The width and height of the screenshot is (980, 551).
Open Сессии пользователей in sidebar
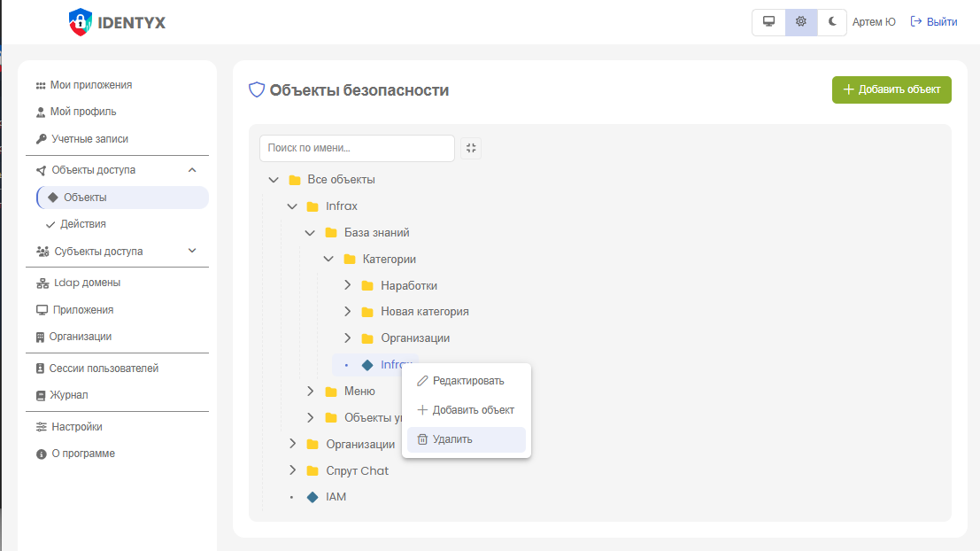point(104,369)
